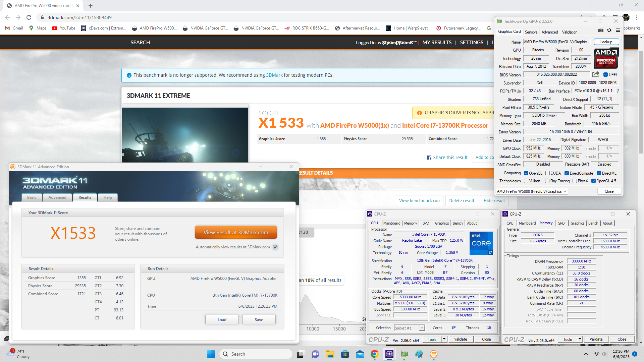This screenshot has width=644, height=362.
Task: Open the Gmail bookmark
Action: click(14, 28)
